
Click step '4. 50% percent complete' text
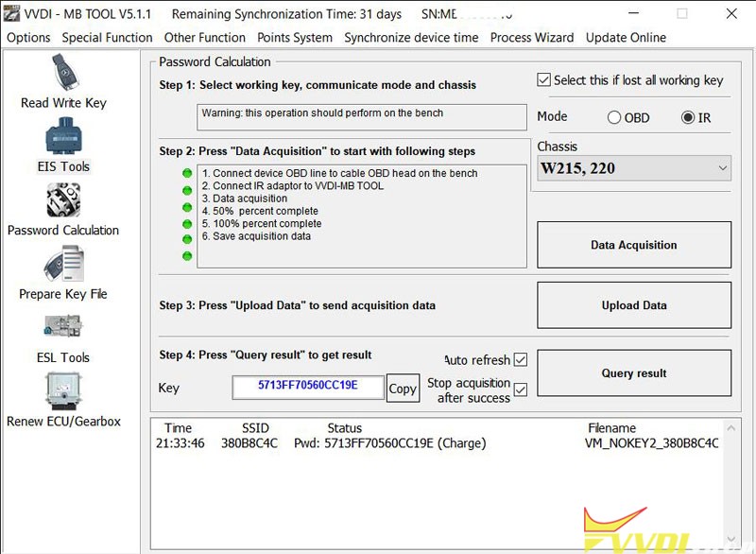tap(260, 211)
